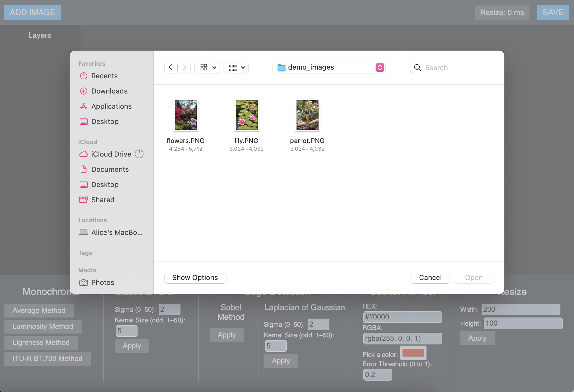Open the Shared folder in the sidebar
This screenshot has width=574, height=392.
tap(102, 200)
